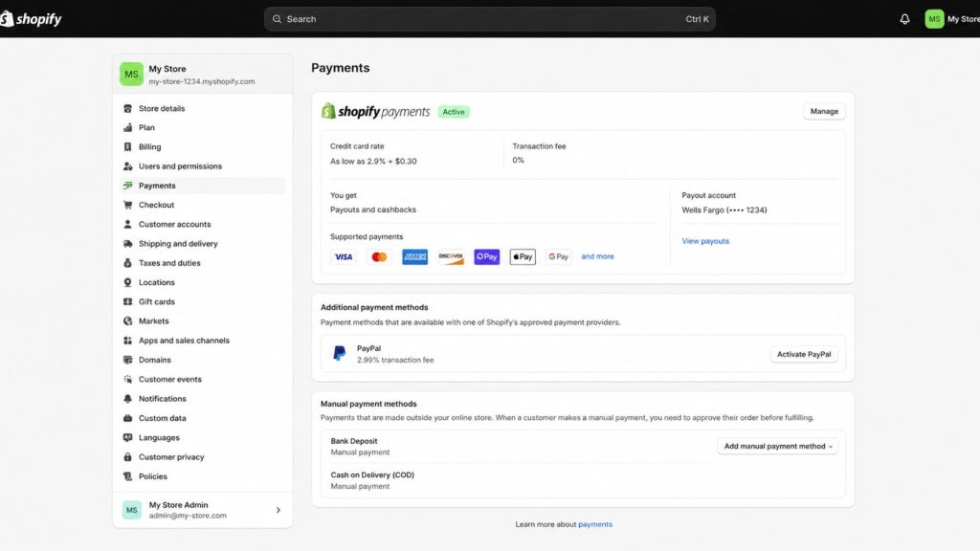Click Activate PayPal button

(x=804, y=354)
